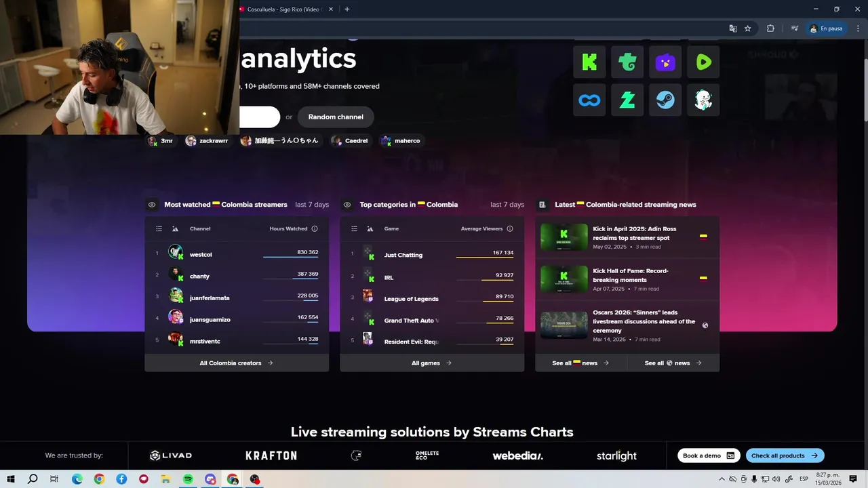Viewport: 868px width, 488px height.
Task: Click the news icon beside Latest Colombia-related news
Action: [x=542, y=205]
